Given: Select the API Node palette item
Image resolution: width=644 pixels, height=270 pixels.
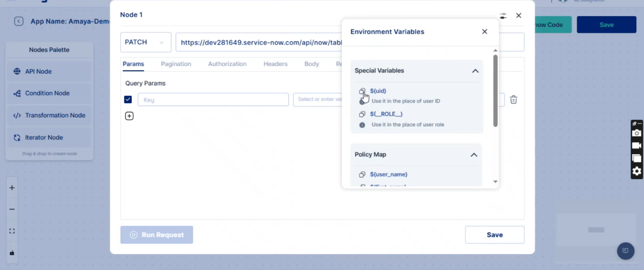Looking at the screenshot, I should pos(49,72).
